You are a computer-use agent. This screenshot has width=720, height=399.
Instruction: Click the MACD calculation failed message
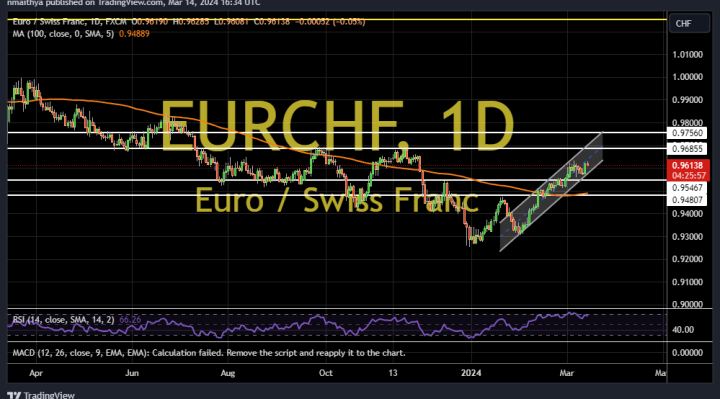pos(209,353)
